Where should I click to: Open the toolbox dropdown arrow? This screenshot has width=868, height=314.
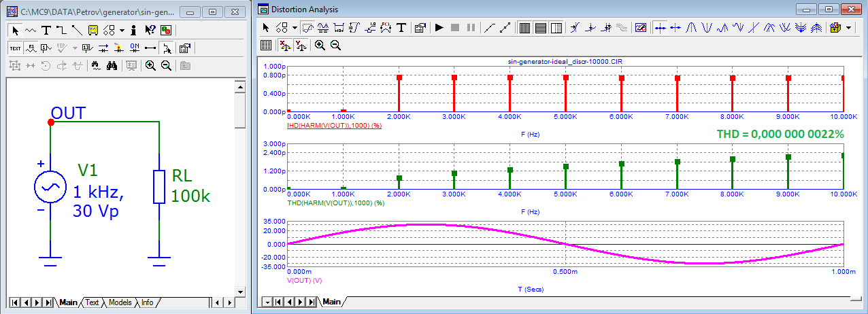[849, 28]
